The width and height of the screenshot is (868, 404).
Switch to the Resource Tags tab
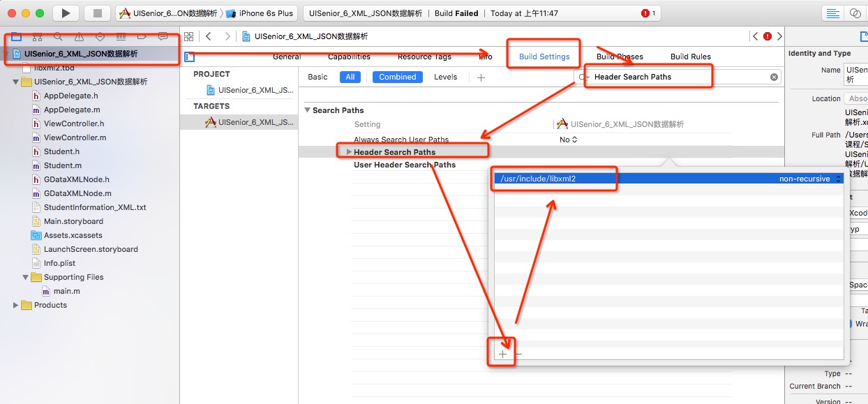(424, 57)
